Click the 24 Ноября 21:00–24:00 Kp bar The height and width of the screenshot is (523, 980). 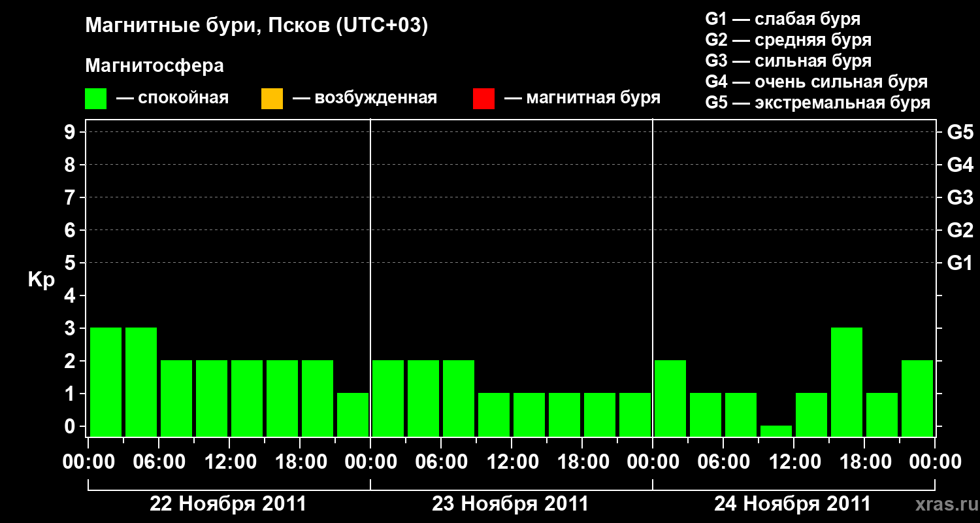pos(917,398)
